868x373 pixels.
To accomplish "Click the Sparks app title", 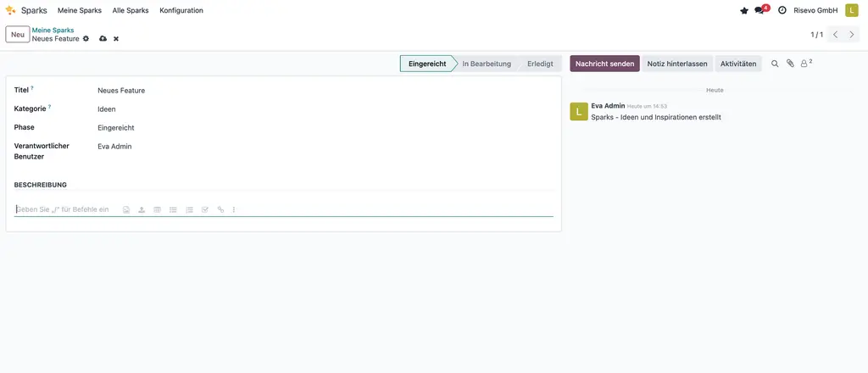I will 34,10.
